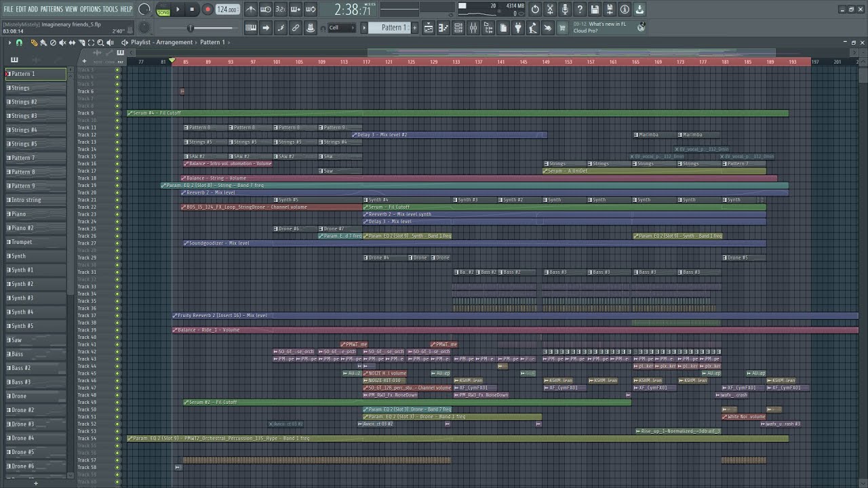Click the undo history icon
This screenshot has height=488, width=868.
click(x=535, y=9)
